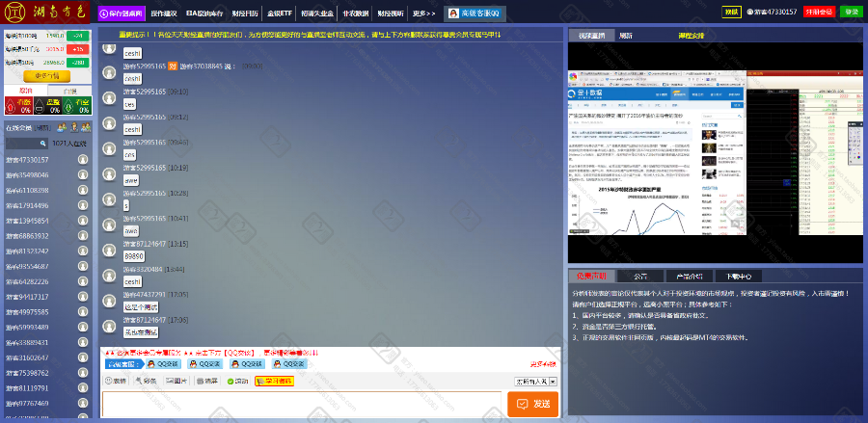The image size is (868, 423).
Task: Expand the 更多>> navigation menu
Action: coord(423,13)
